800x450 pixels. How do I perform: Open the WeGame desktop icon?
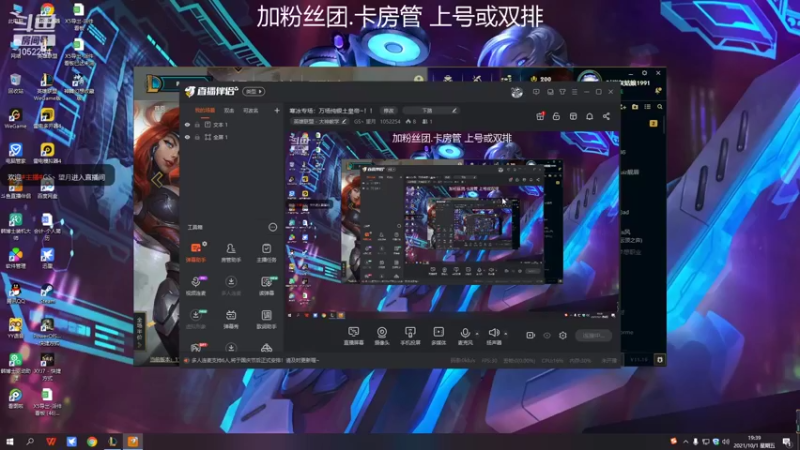[15, 118]
